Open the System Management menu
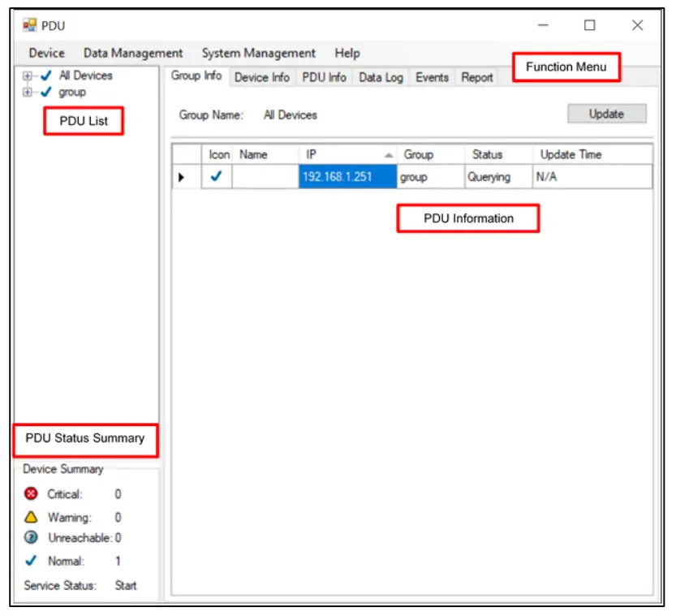The height and width of the screenshot is (616, 676). [259, 53]
